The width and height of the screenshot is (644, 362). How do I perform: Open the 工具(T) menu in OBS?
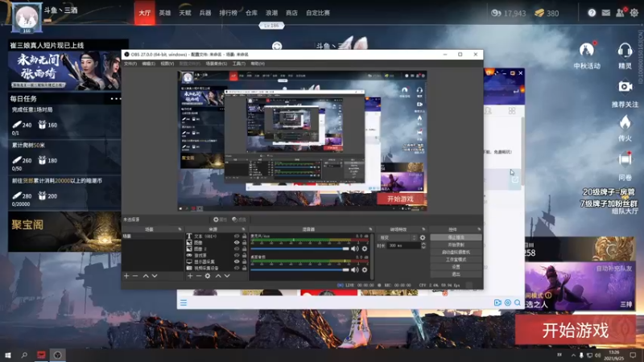pyautogui.click(x=238, y=64)
